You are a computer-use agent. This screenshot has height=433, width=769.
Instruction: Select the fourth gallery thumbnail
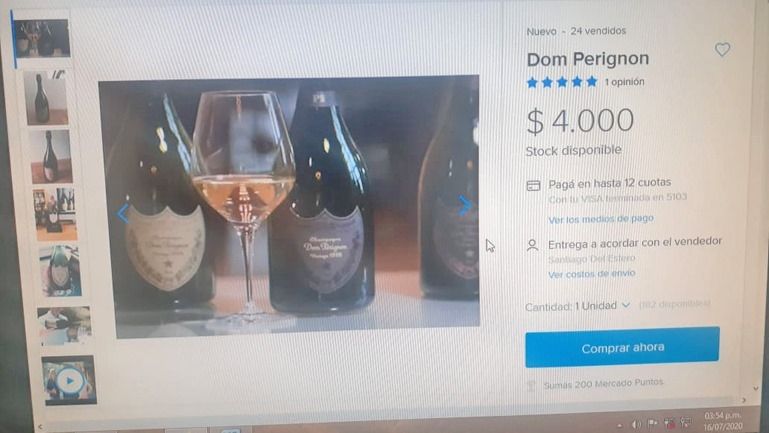click(x=54, y=213)
